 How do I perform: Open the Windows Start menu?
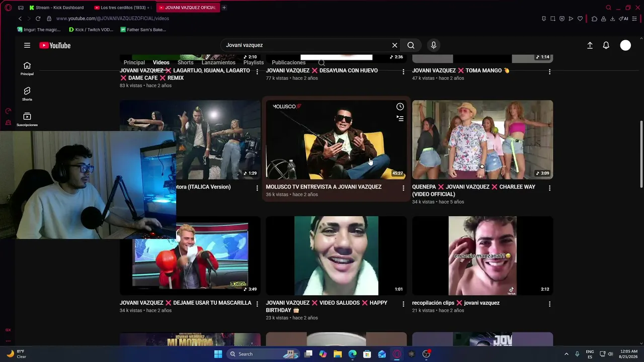pos(218,354)
